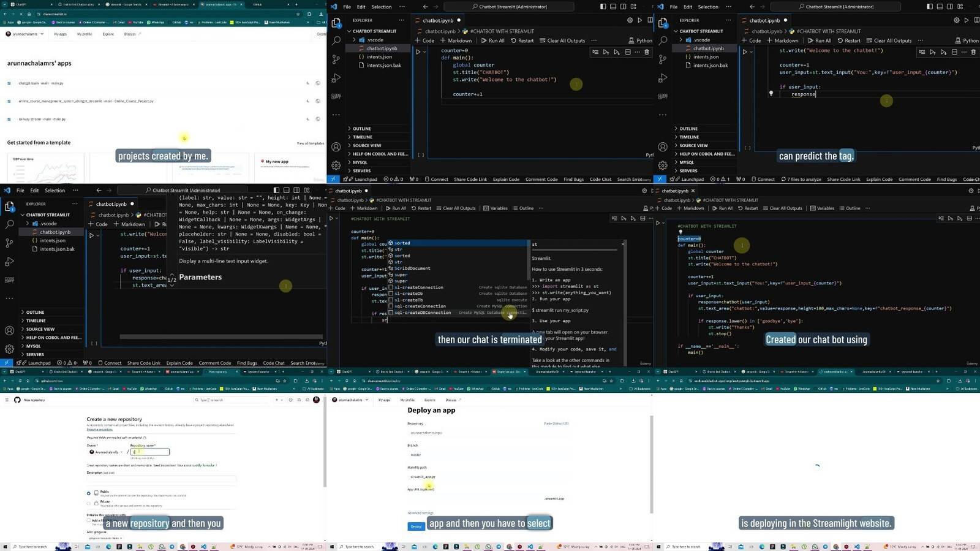980x551 pixels.
Task: Click Variables in autocomplete window's notebook toolbar
Action: click(x=496, y=208)
